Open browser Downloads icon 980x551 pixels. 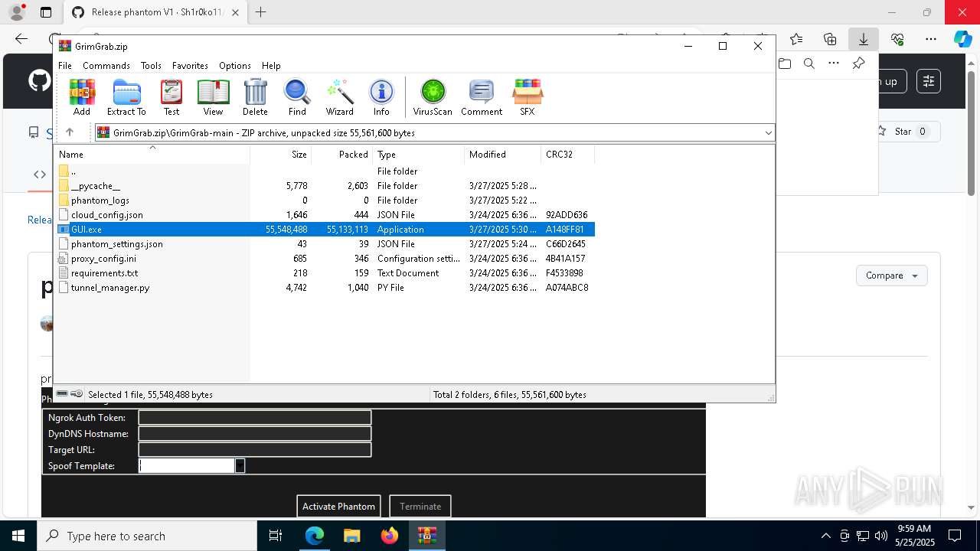pyautogui.click(x=864, y=38)
